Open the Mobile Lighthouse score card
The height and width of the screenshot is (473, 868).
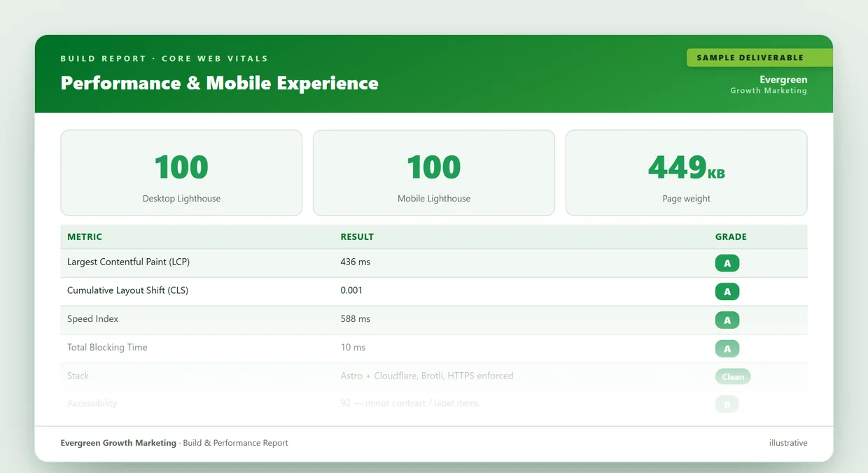coord(434,173)
